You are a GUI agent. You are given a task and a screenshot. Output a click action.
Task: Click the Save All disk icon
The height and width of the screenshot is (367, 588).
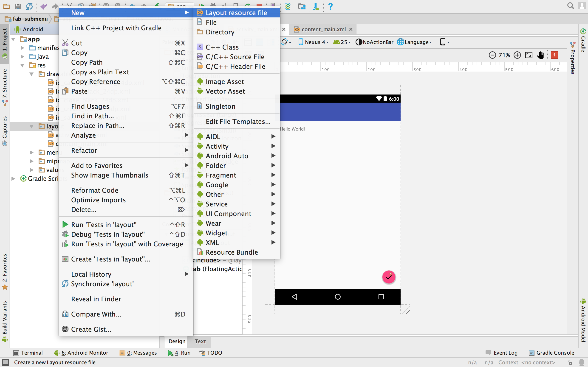coord(18,6)
